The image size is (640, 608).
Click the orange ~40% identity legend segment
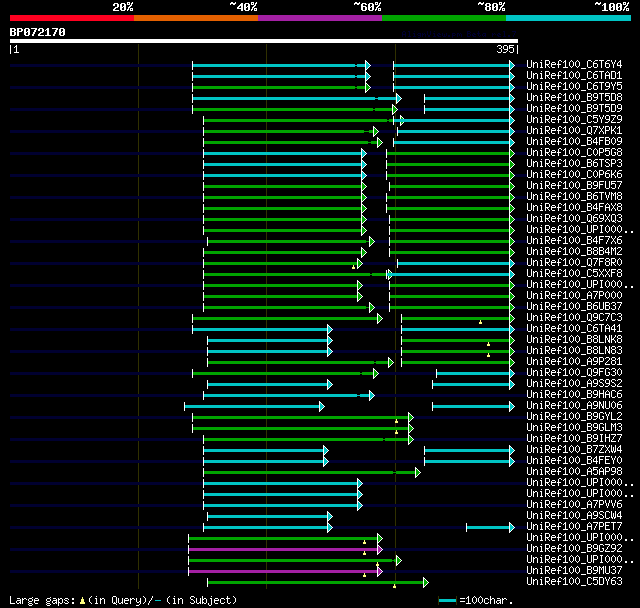pos(196,18)
